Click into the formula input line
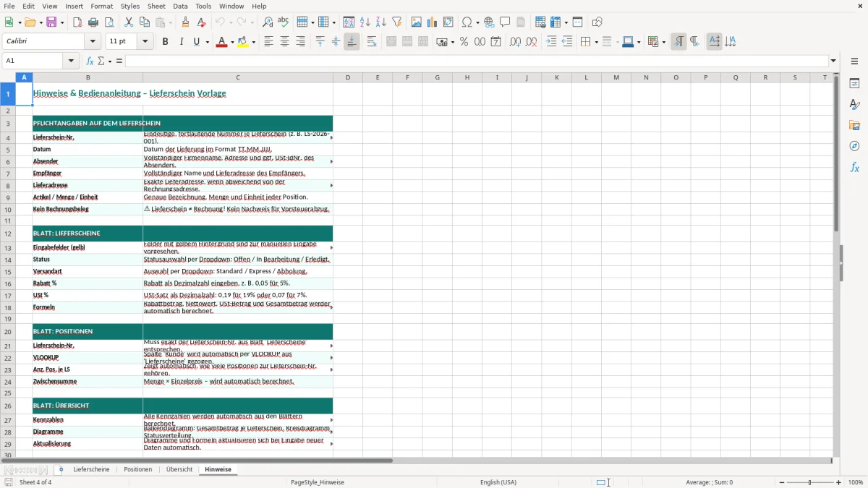Screen dimensions: 868x488 477,61
